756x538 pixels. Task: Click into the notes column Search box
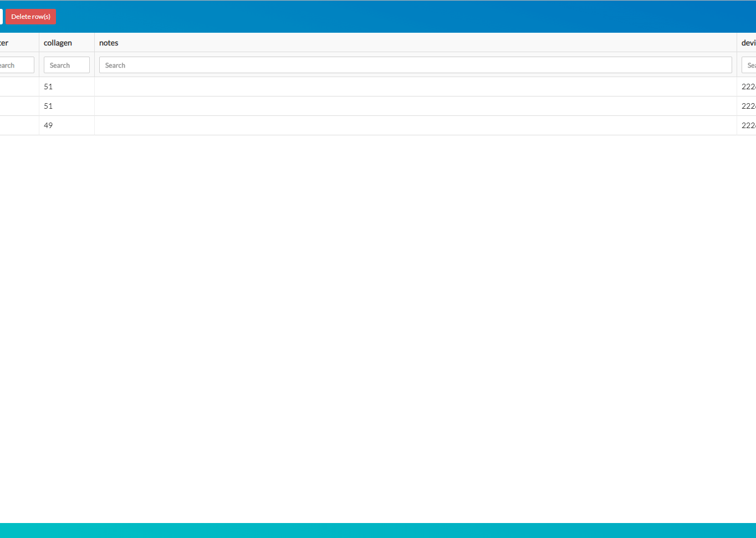[415, 65]
